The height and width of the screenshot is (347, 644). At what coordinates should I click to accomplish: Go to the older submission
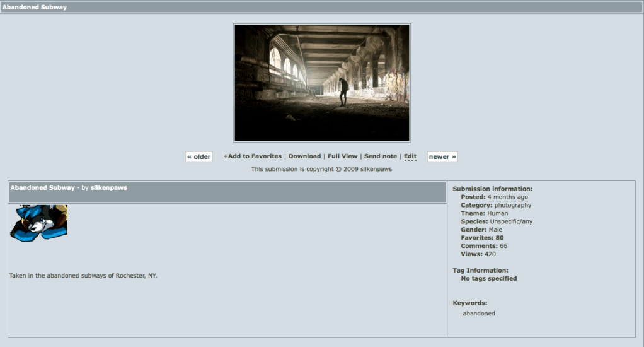pyautogui.click(x=198, y=156)
